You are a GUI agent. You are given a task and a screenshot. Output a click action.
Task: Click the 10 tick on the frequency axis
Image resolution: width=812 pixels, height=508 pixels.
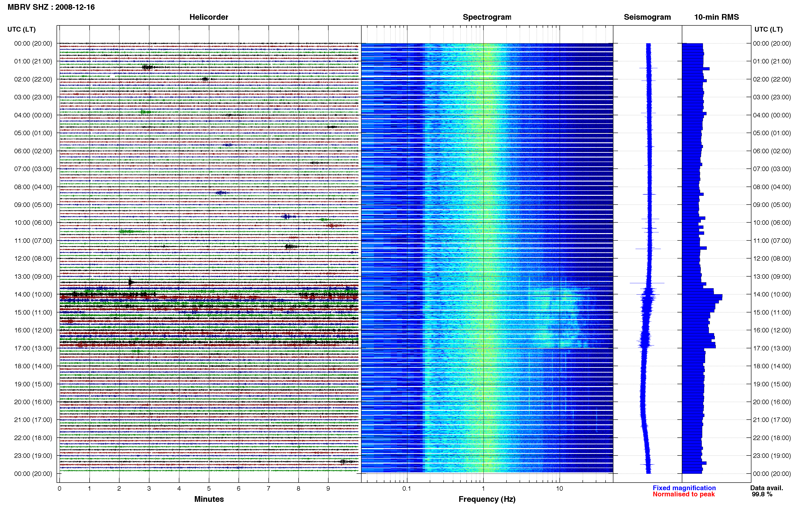coord(559,489)
